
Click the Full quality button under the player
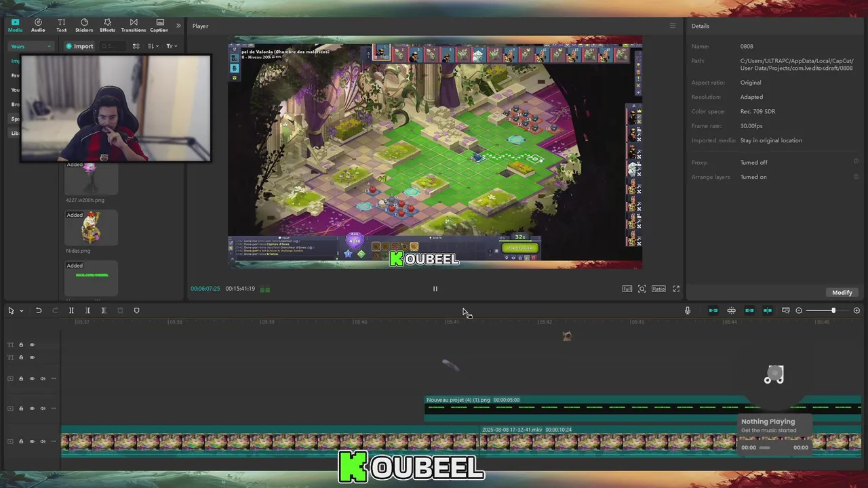[x=627, y=289]
